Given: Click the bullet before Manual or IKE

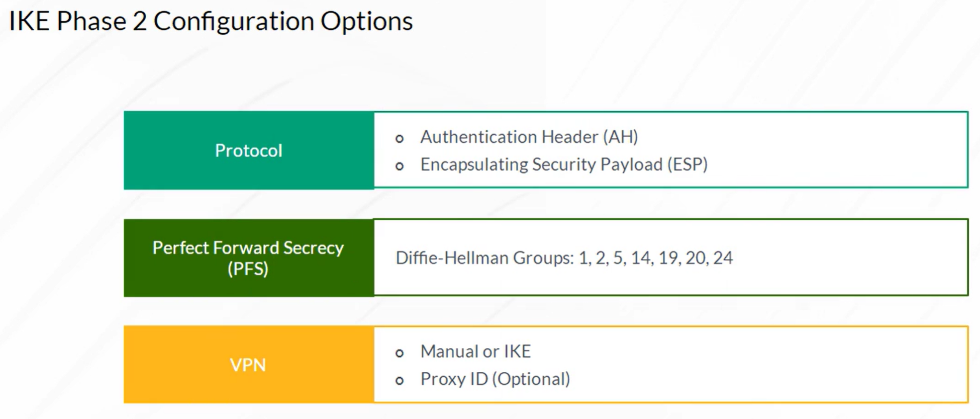Looking at the screenshot, I should [399, 353].
